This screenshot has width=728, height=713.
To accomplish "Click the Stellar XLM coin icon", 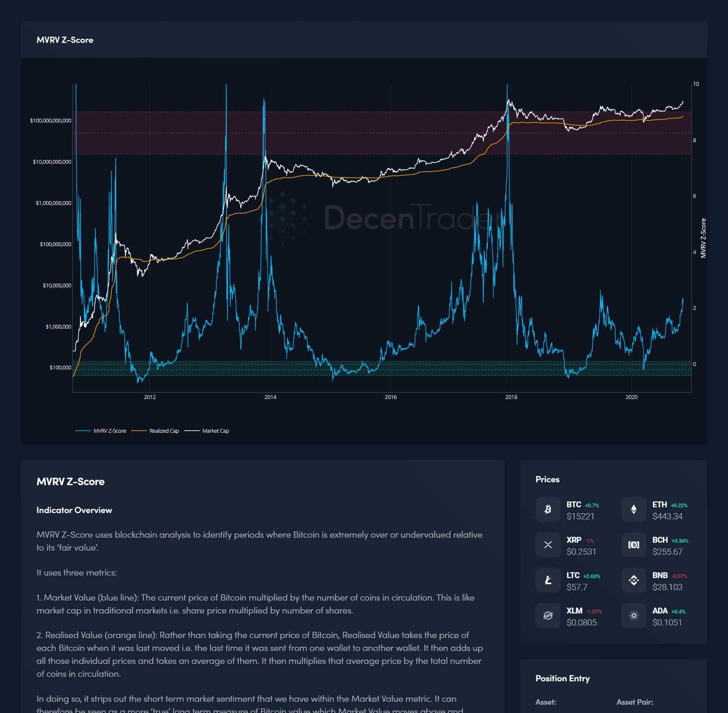I will [548, 616].
